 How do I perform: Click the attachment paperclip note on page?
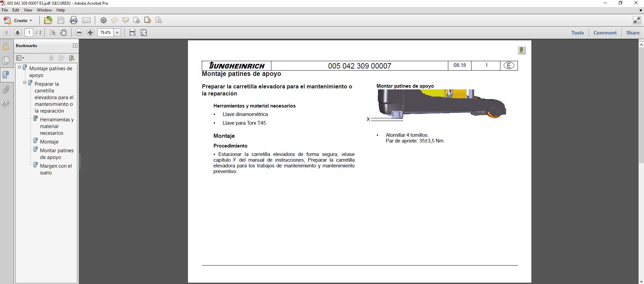point(521,50)
